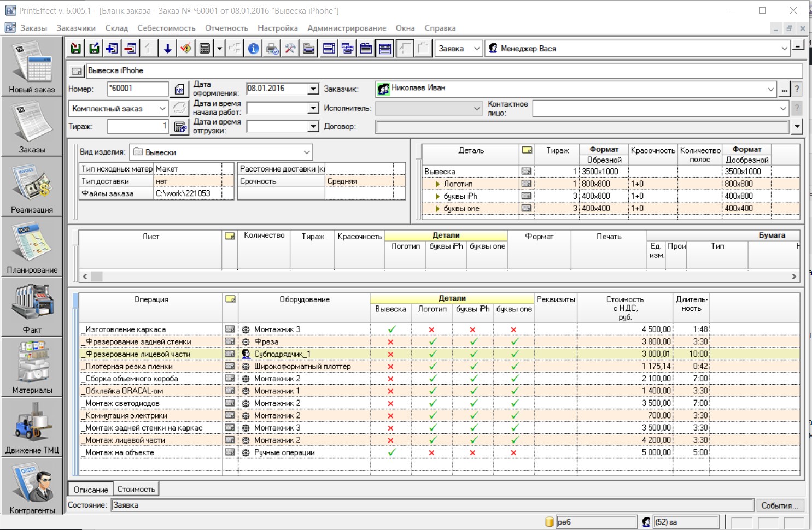Toggle Вывеска checkmark for Изготовление каркаса
The image size is (812, 530).
click(391, 329)
